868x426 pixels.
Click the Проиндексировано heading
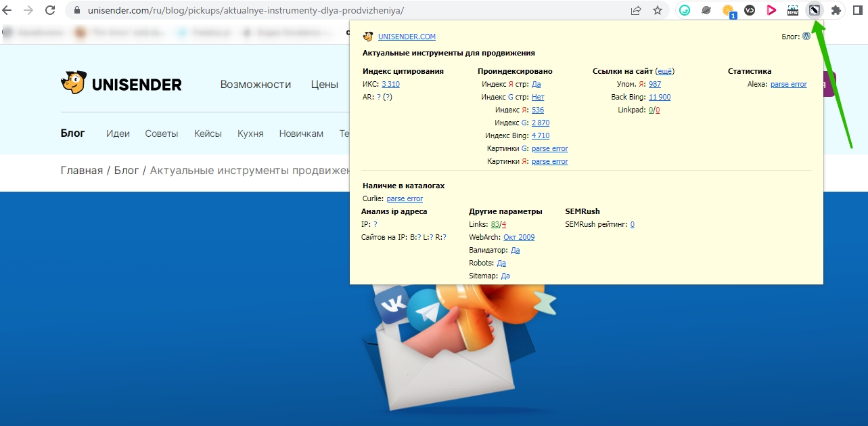pos(515,71)
